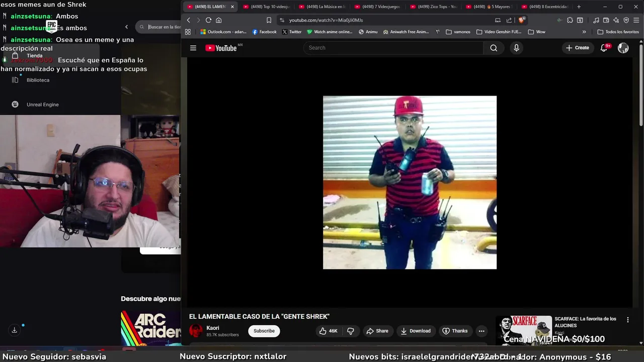Click the browser page vertical scrollbar
644x362 pixels.
point(641,85)
